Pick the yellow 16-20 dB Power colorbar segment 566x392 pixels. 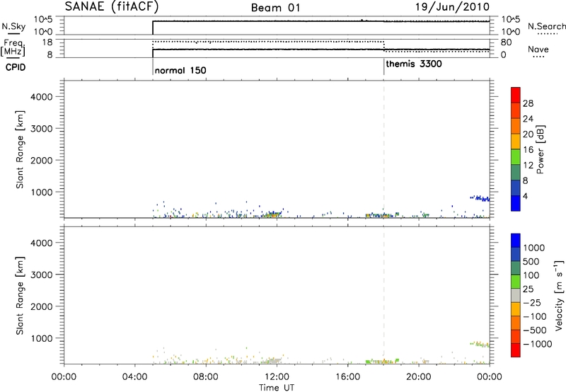(516, 141)
